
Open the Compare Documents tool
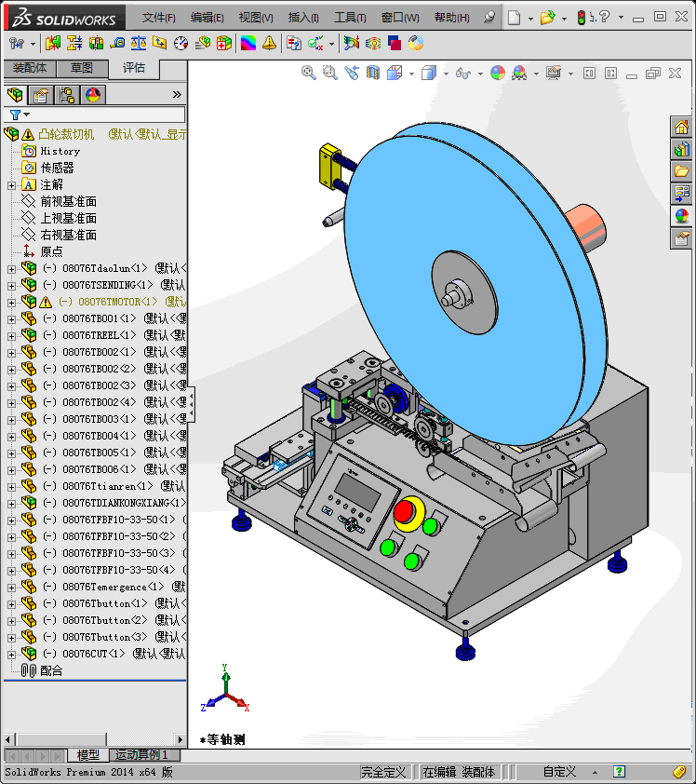pyautogui.click(x=294, y=44)
